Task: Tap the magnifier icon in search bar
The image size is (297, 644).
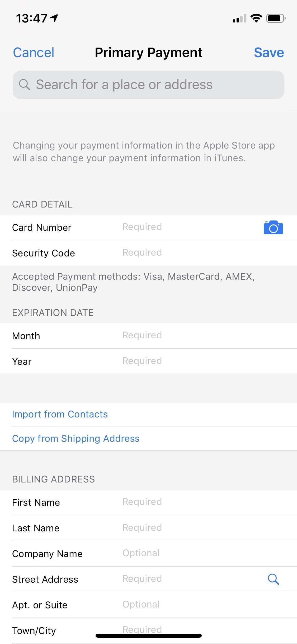Action: click(24, 85)
